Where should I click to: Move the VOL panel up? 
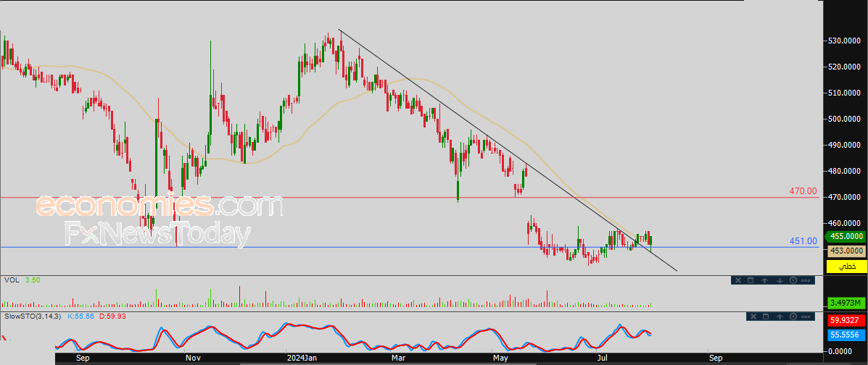pyautogui.click(x=765, y=280)
